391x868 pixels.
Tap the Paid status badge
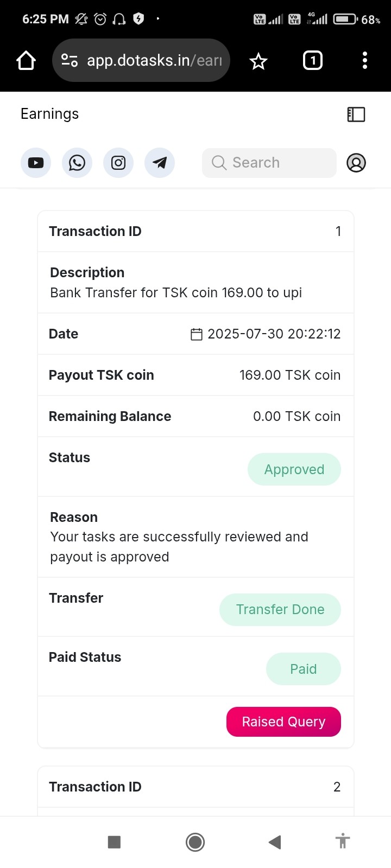[303, 669]
